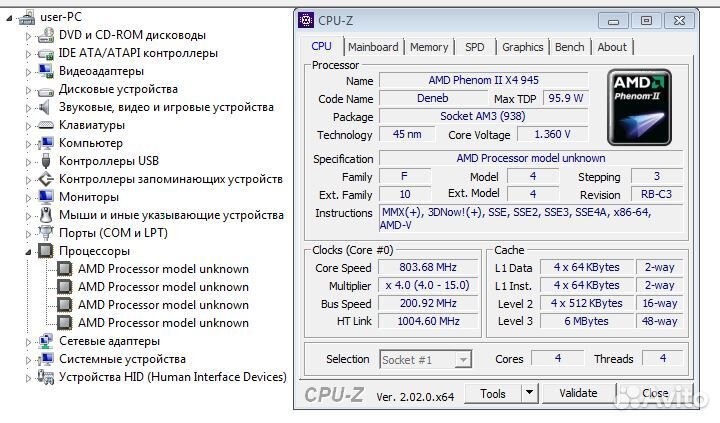Click the Max TDP value 95.9 W
The width and height of the screenshot is (720, 423).
tap(566, 98)
